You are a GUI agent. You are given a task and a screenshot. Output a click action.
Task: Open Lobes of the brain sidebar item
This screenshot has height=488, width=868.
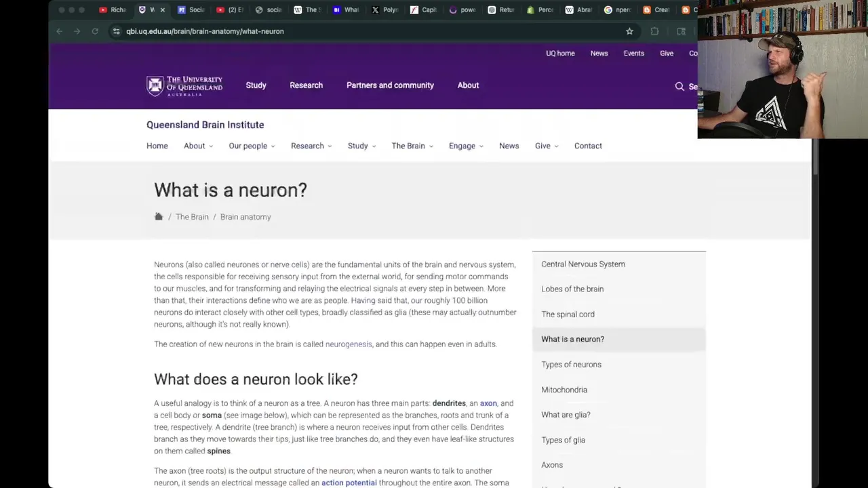(619, 289)
